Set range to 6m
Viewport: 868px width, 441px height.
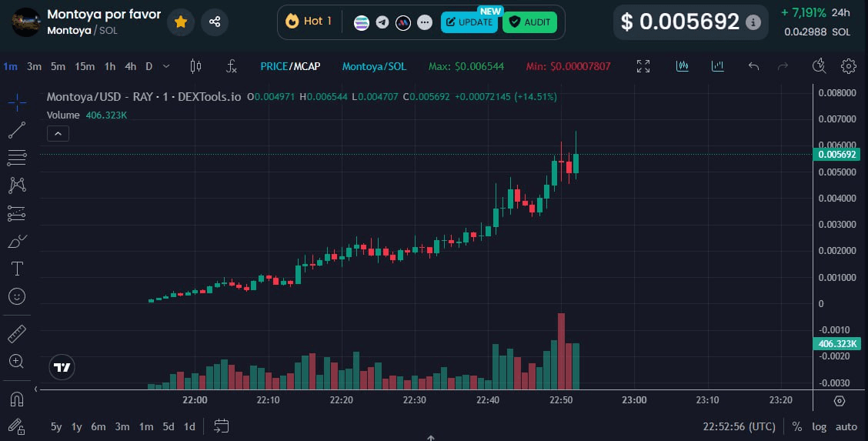(98, 426)
